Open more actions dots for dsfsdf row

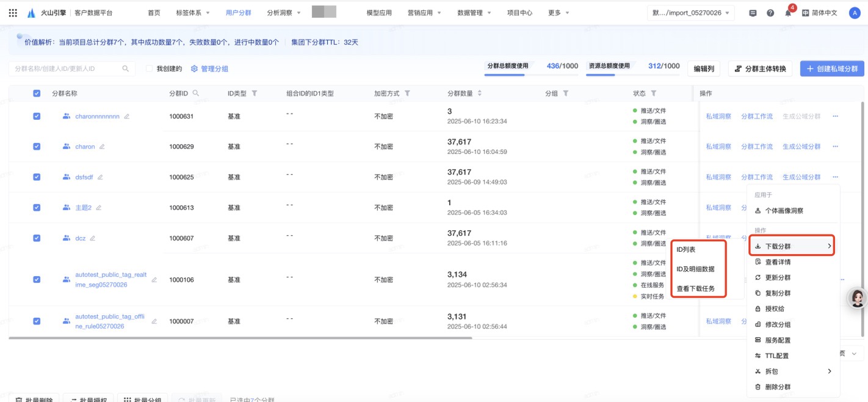pos(836,177)
